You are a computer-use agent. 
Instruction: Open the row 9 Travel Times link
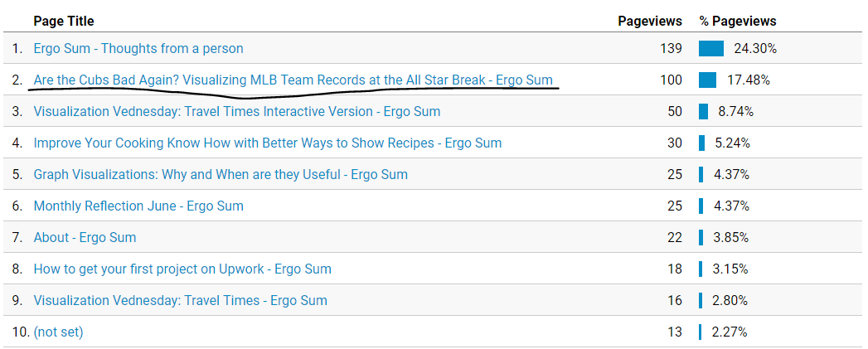181,301
